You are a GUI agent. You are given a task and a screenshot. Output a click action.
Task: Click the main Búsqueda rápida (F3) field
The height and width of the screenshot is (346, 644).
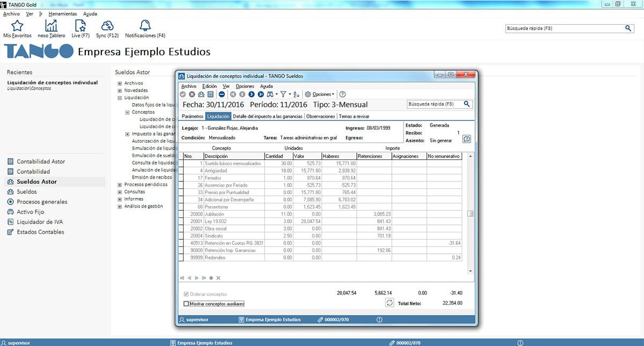tap(564, 28)
